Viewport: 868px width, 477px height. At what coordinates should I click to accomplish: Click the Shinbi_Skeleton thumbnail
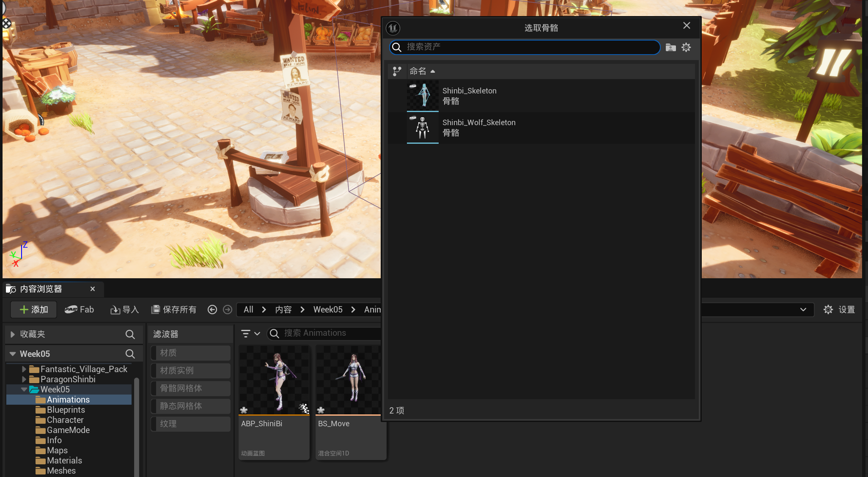point(423,96)
